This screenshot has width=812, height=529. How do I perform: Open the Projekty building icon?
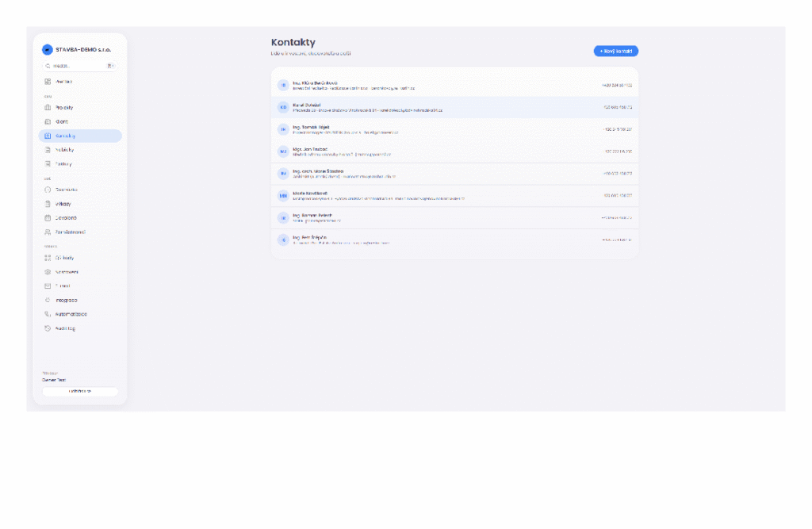pyautogui.click(x=48, y=108)
